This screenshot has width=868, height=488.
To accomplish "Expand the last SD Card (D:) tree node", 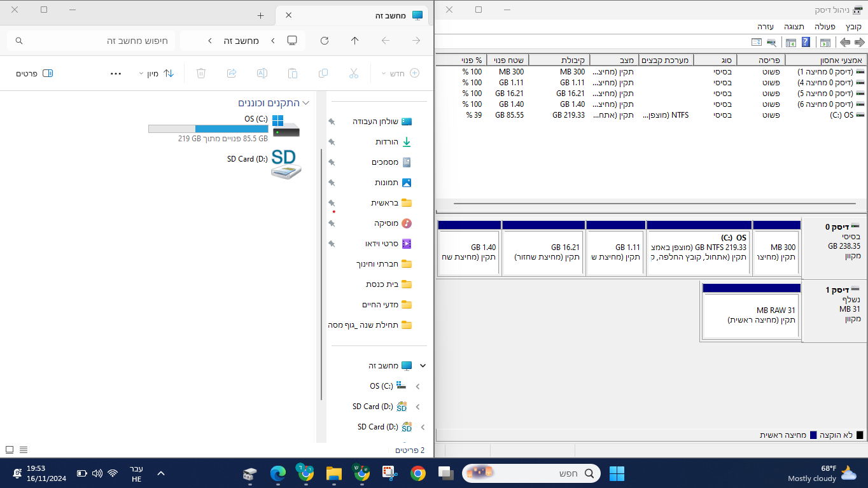I will coord(423,427).
